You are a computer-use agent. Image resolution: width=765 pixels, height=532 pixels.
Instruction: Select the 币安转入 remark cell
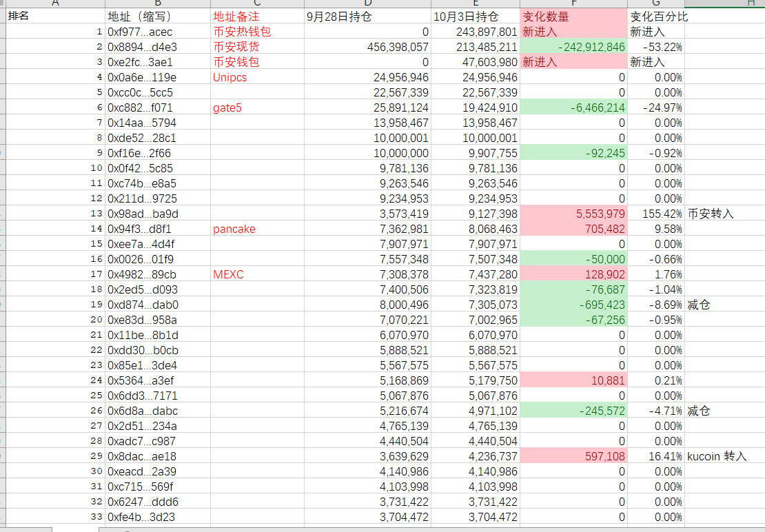point(724,214)
